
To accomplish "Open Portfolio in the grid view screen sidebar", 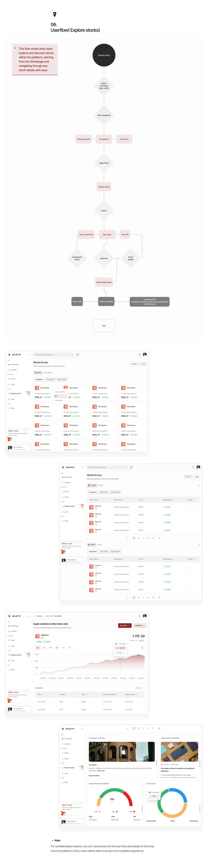I will (x=12, y=370).
